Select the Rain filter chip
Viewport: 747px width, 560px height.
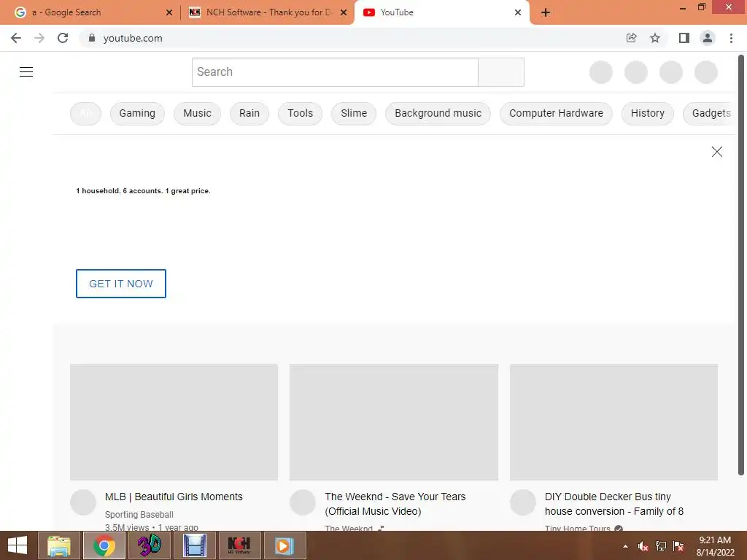[249, 113]
